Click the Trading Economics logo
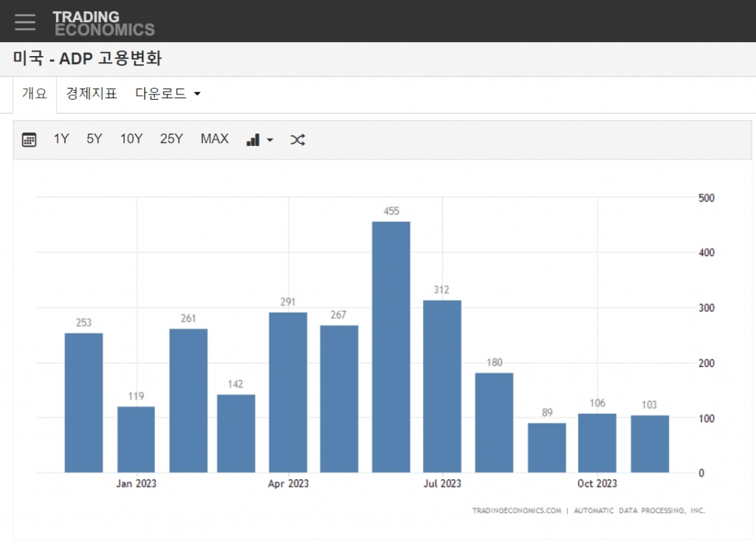This screenshot has height=546, width=756. pos(103,23)
